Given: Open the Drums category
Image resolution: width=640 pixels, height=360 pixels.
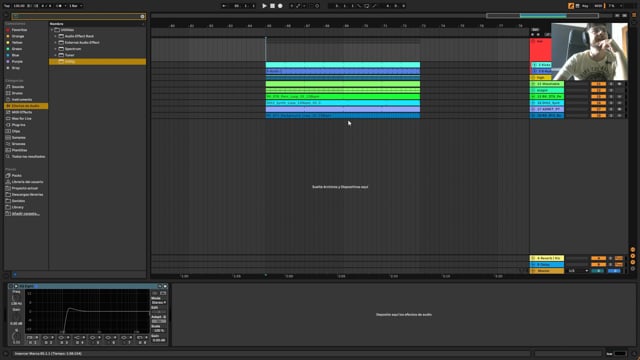Looking at the screenshot, I should pos(17,93).
